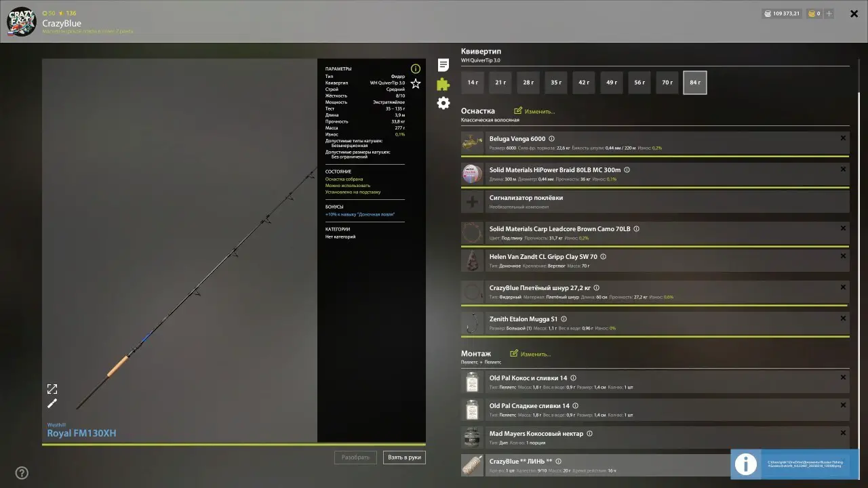Screen dimensions: 868x488
Task: Click the Helen Van Zandt sinker thumbnail
Action: pos(472,261)
